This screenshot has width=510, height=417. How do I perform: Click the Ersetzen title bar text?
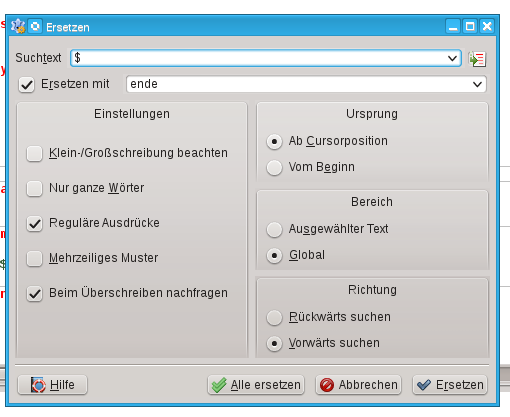click(x=68, y=27)
